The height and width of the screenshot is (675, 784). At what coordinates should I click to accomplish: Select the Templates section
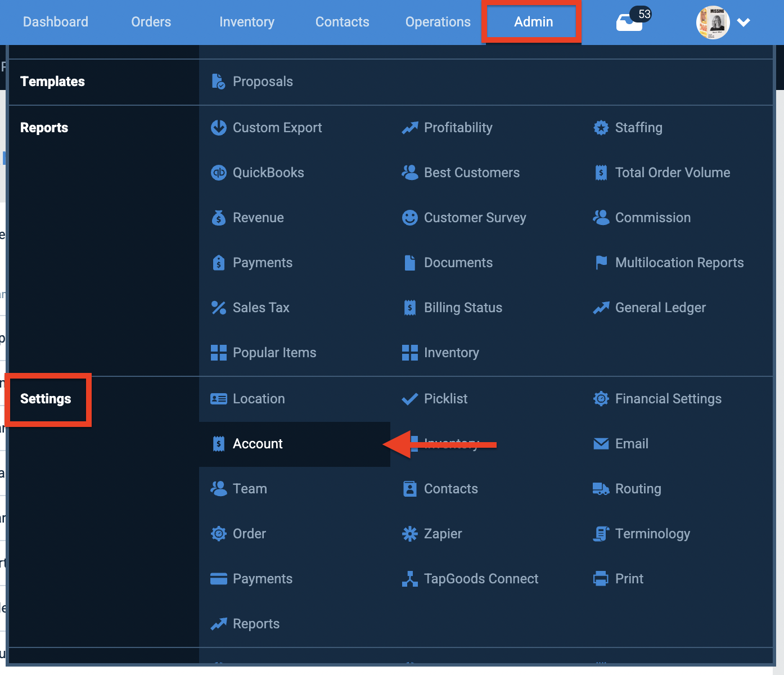[x=52, y=82]
